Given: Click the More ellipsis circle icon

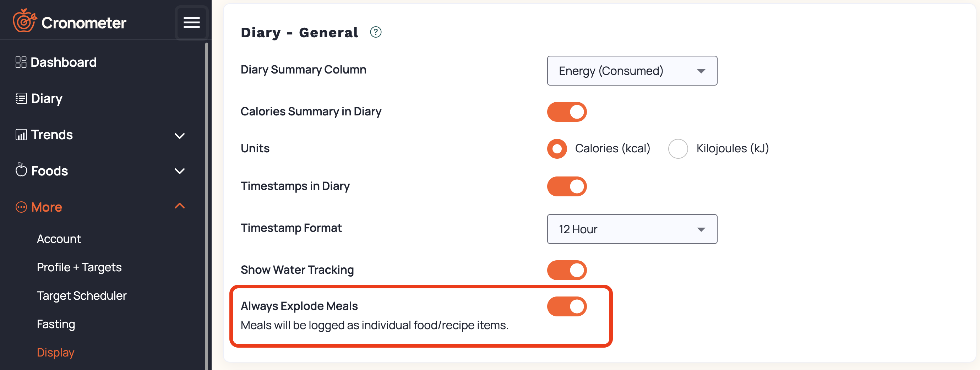Looking at the screenshot, I should pos(21,207).
